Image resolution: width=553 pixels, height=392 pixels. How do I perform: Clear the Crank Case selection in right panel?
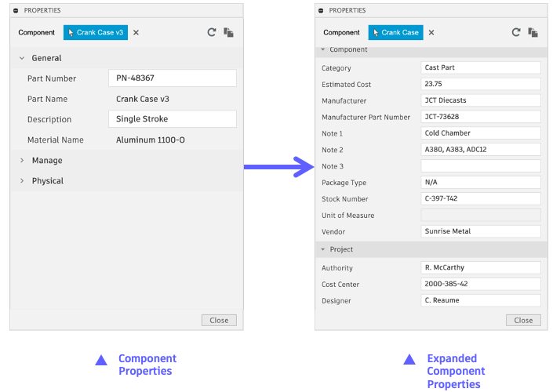(x=431, y=33)
